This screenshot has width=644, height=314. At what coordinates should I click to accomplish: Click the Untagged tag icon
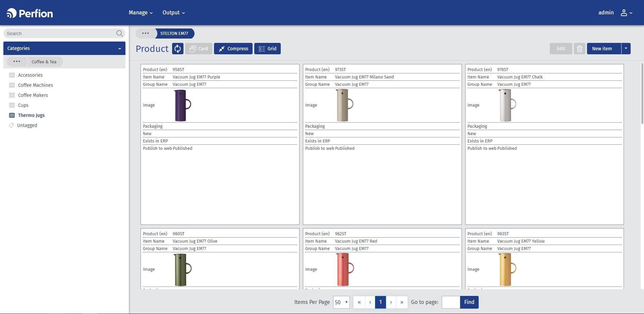[x=11, y=125]
